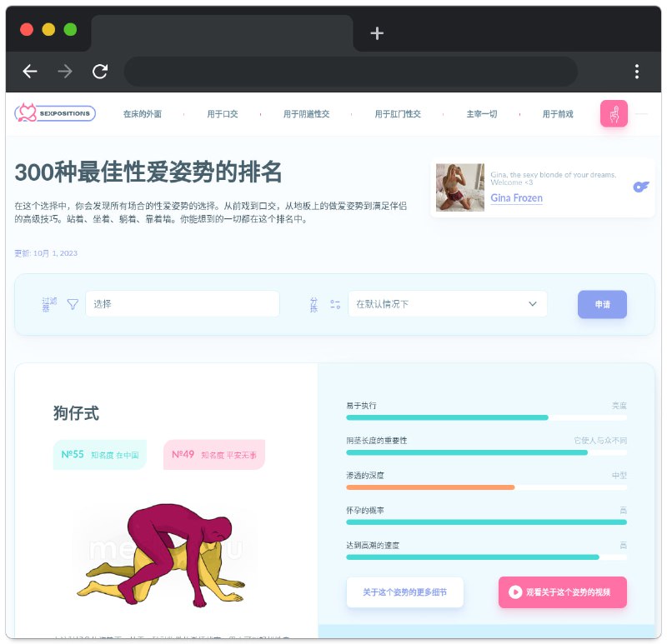This screenshot has height=644, width=667.
Task: Open the 用于口交 menu item
Action: coord(222,114)
